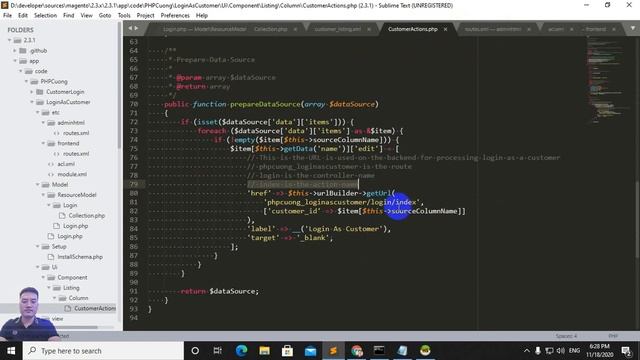This screenshot has width=640, height=360.
Task: Collapse the LoginAsCustomer folder
Action: point(32,102)
